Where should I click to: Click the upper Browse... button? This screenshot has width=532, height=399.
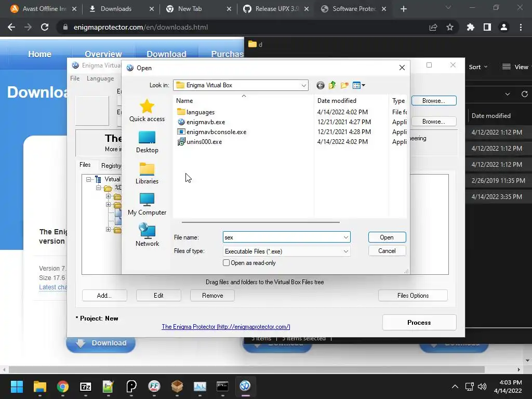tap(434, 101)
